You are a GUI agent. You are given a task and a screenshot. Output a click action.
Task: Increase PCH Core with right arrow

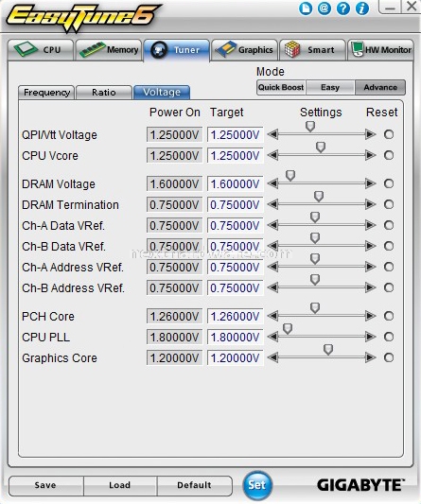click(x=371, y=316)
